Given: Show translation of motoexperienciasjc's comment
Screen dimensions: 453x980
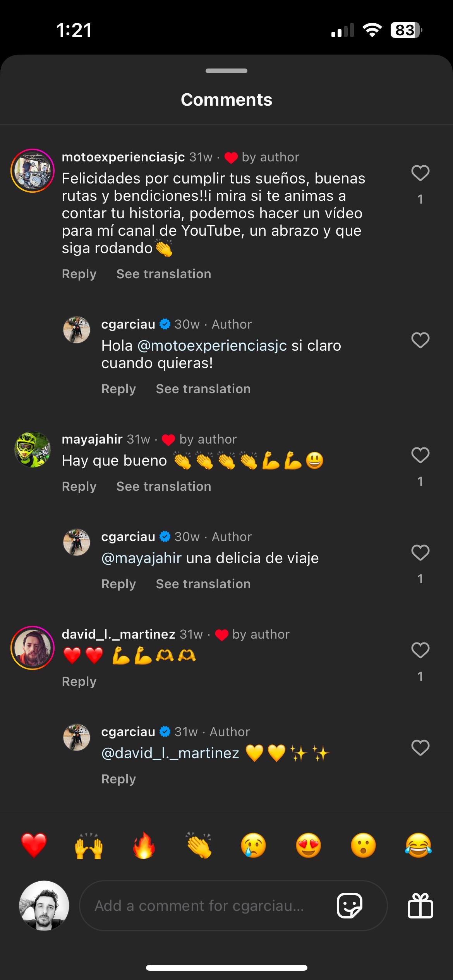Looking at the screenshot, I should click(164, 274).
